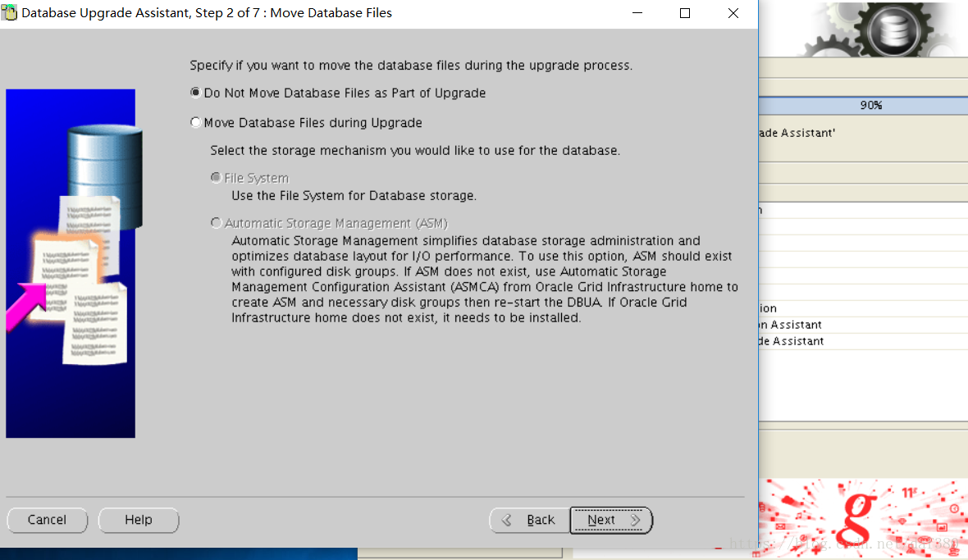The height and width of the screenshot is (560, 968).
Task: Choose Automatic Storage Management (ASM) option
Action: point(216,223)
